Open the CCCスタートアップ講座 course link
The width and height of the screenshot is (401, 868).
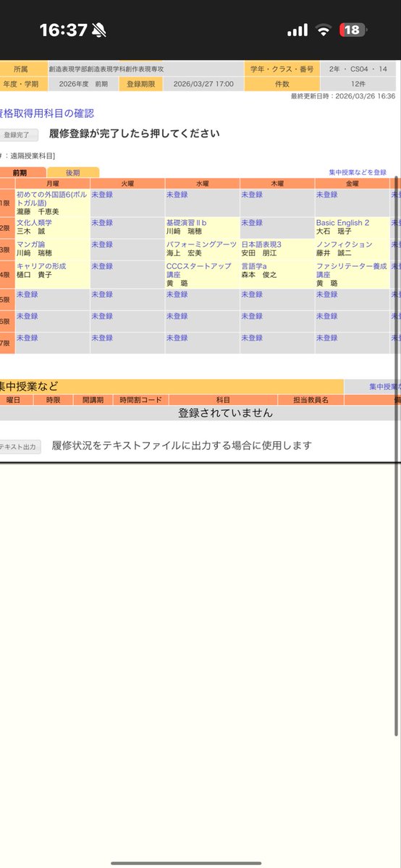(199, 271)
